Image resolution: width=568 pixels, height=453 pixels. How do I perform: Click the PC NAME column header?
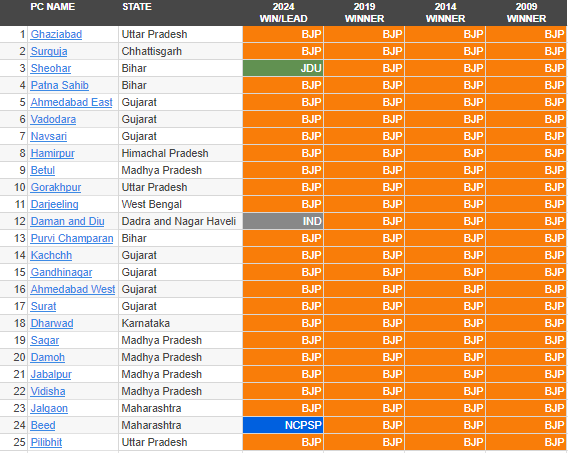[x=53, y=7]
